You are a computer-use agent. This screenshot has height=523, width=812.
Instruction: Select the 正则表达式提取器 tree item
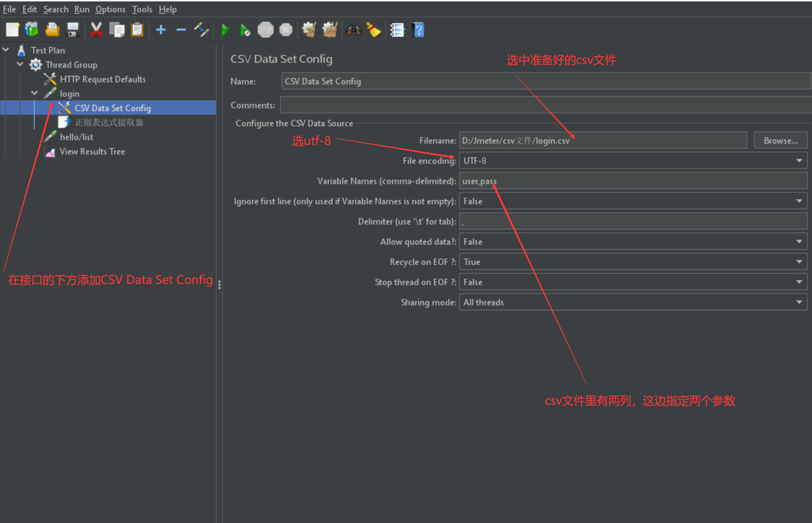[x=109, y=122]
